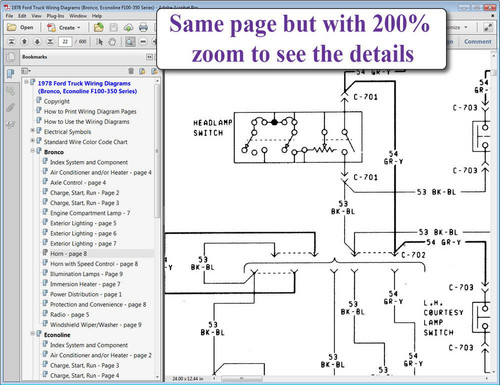Go to the last page
Screen dimensions: 500x385
coord(50,42)
